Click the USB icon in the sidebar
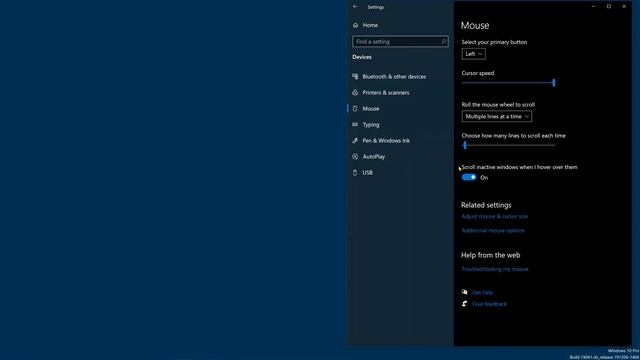This screenshot has height=360, width=640. pos(355,173)
